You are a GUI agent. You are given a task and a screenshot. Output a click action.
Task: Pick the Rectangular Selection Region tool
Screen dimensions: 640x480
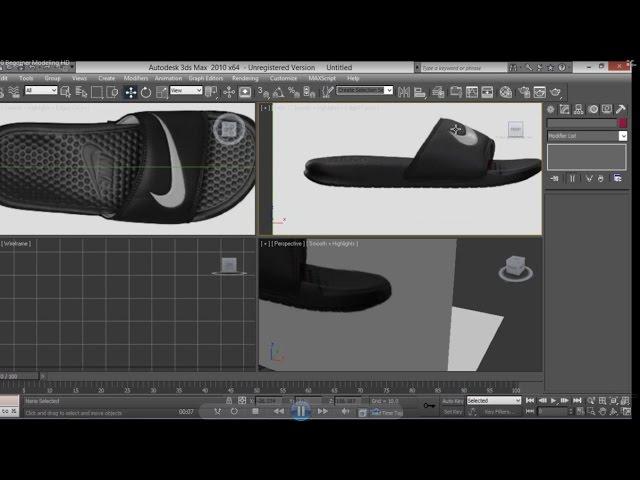97,92
